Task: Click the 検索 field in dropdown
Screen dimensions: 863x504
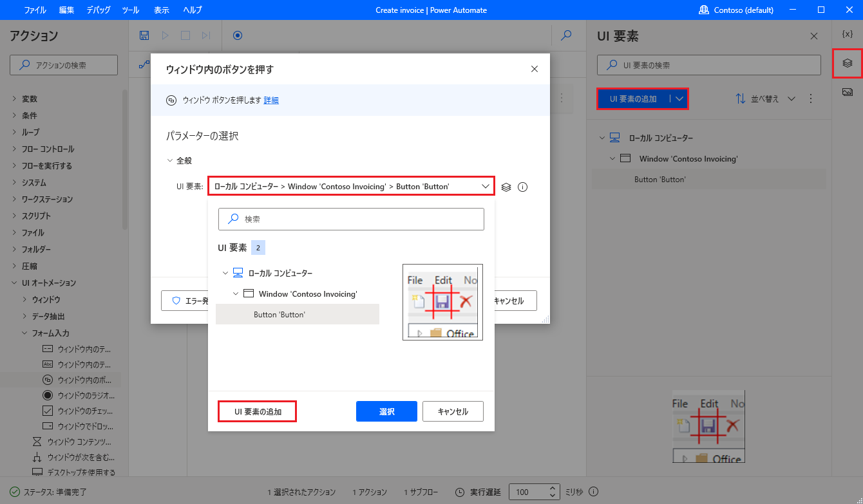Action: tap(351, 219)
